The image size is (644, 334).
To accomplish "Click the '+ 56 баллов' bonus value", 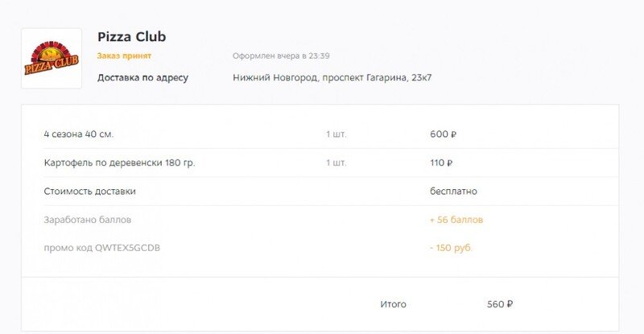I will pyautogui.click(x=456, y=219).
